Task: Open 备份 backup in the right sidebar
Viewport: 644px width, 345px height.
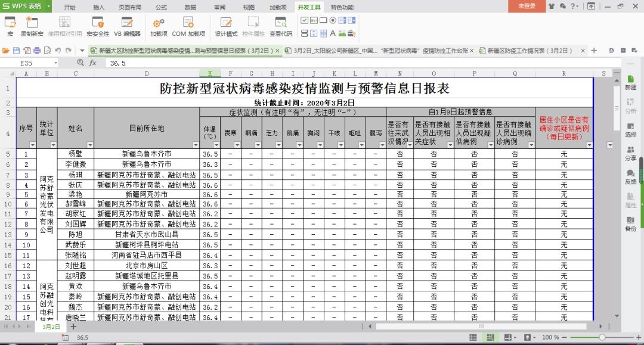Action: click(630, 224)
